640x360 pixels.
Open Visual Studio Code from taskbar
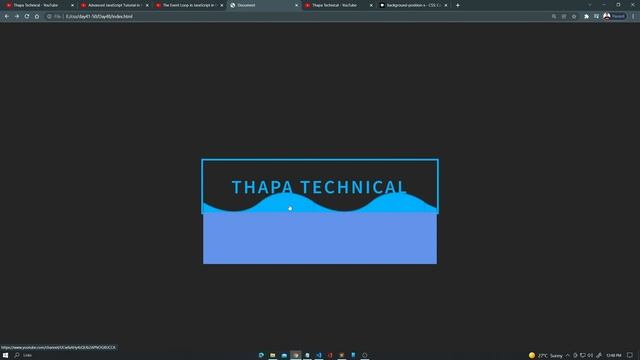click(x=319, y=355)
